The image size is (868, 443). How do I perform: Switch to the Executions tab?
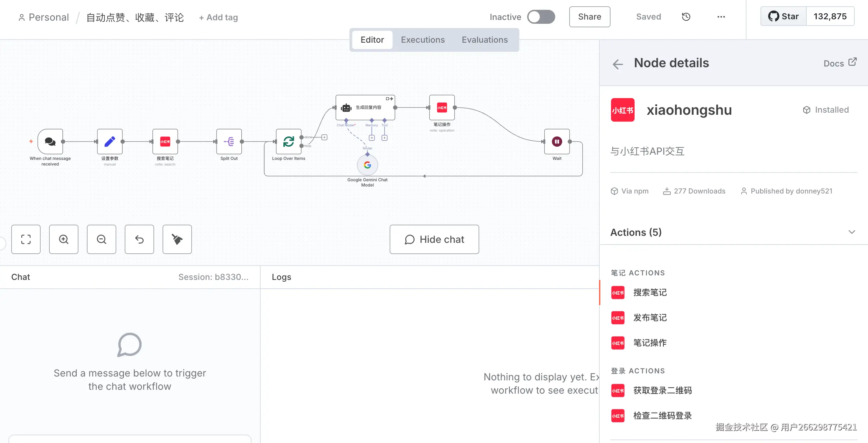point(423,40)
